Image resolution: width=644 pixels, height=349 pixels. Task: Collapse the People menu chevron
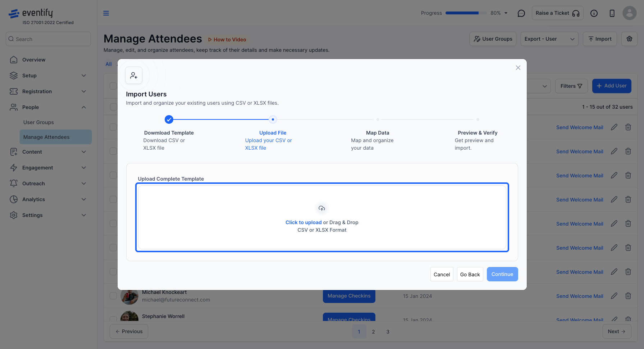point(84,107)
